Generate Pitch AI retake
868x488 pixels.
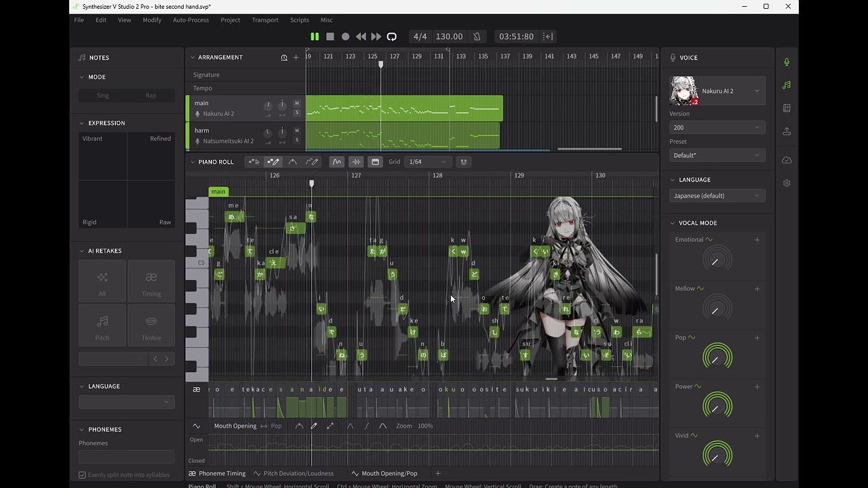pos(102,325)
